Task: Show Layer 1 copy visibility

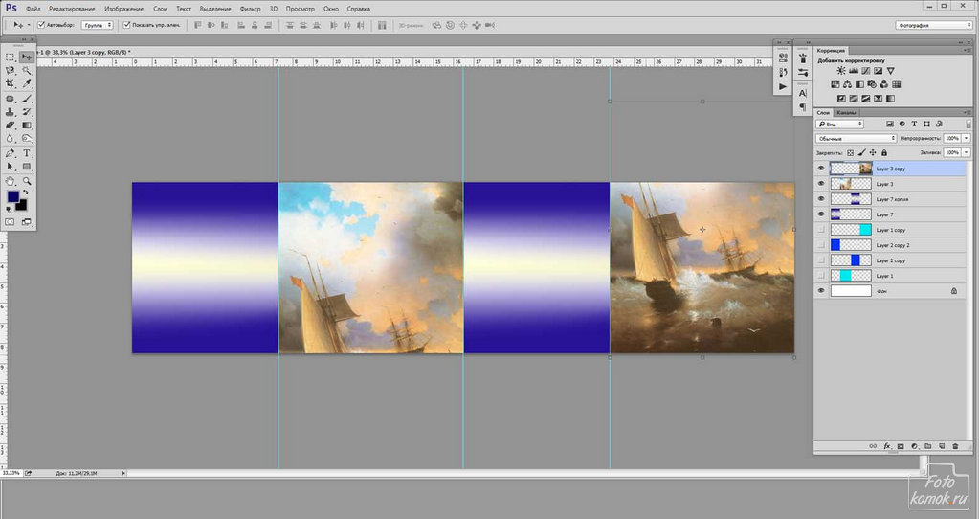Action: 821,230
